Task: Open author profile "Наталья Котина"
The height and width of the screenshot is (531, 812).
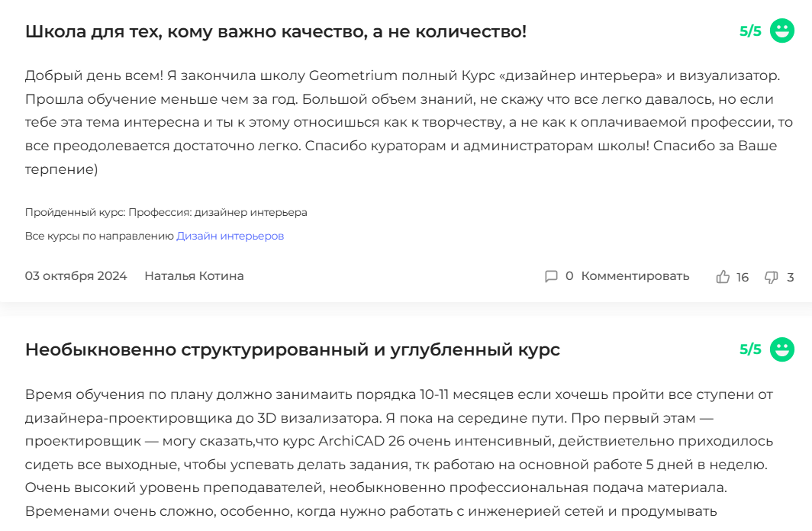Action: pos(194,276)
